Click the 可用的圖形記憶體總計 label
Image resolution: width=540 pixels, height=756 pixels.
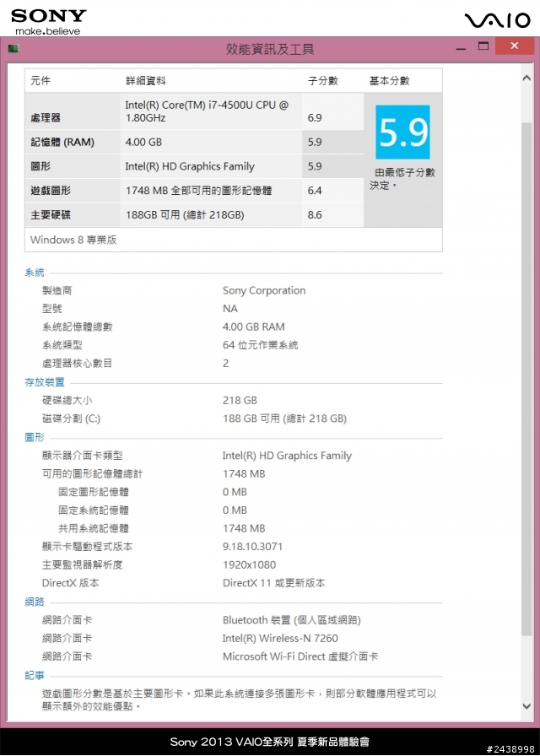pos(93,474)
